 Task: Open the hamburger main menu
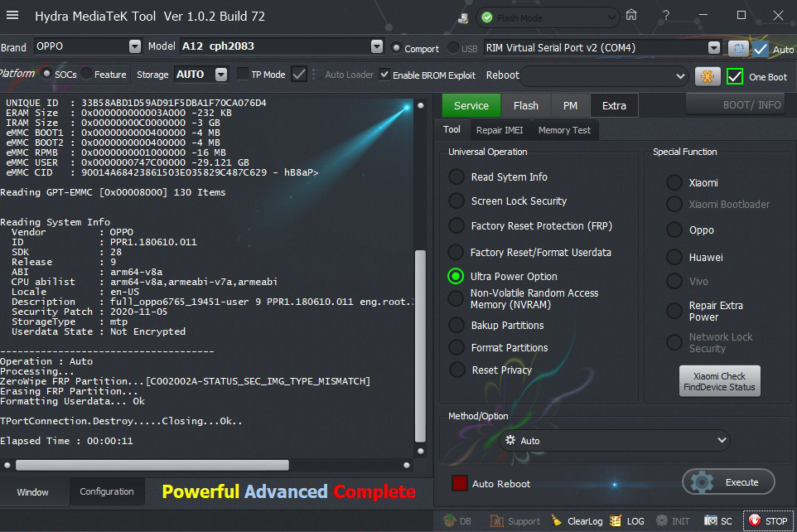click(12, 15)
